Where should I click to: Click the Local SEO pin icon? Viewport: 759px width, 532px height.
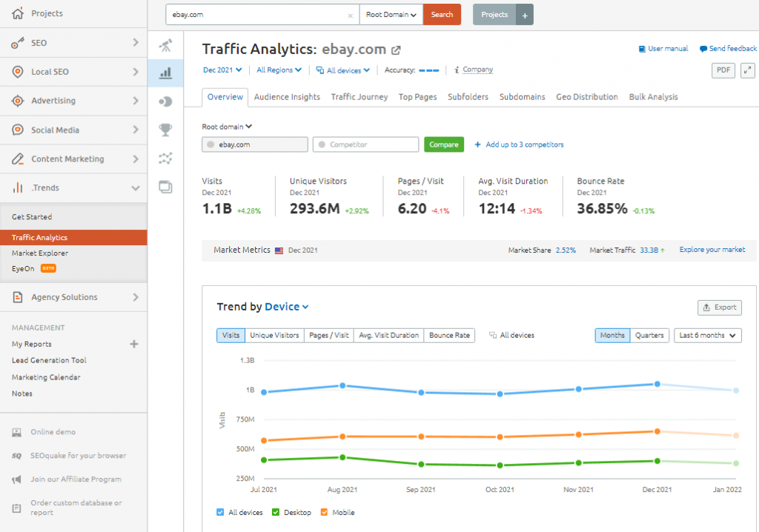point(18,72)
